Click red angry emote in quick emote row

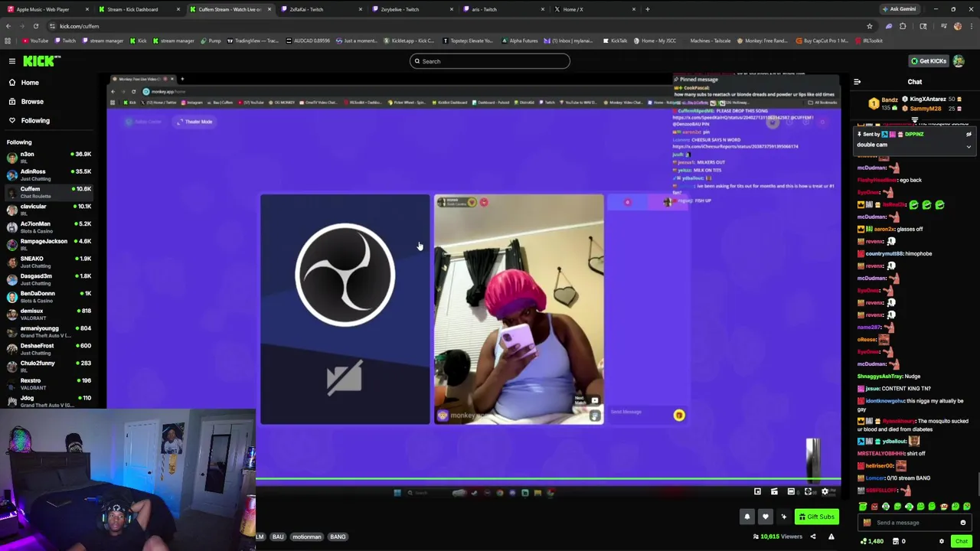tap(874, 507)
